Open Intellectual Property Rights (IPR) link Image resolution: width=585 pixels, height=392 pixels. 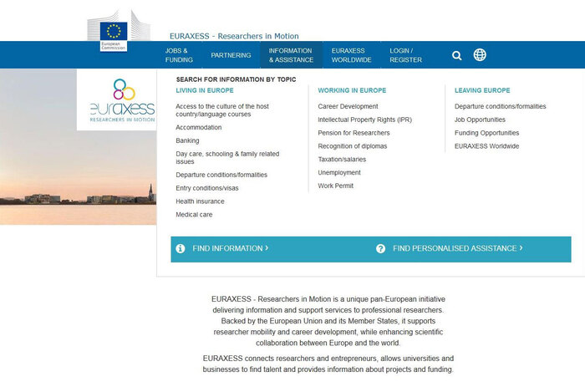365,120
